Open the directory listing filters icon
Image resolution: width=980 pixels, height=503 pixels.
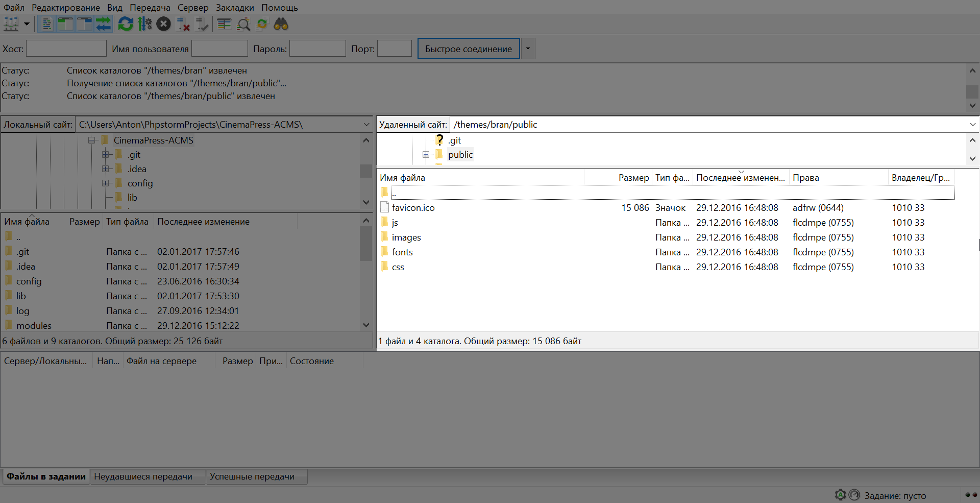[x=224, y=24]
